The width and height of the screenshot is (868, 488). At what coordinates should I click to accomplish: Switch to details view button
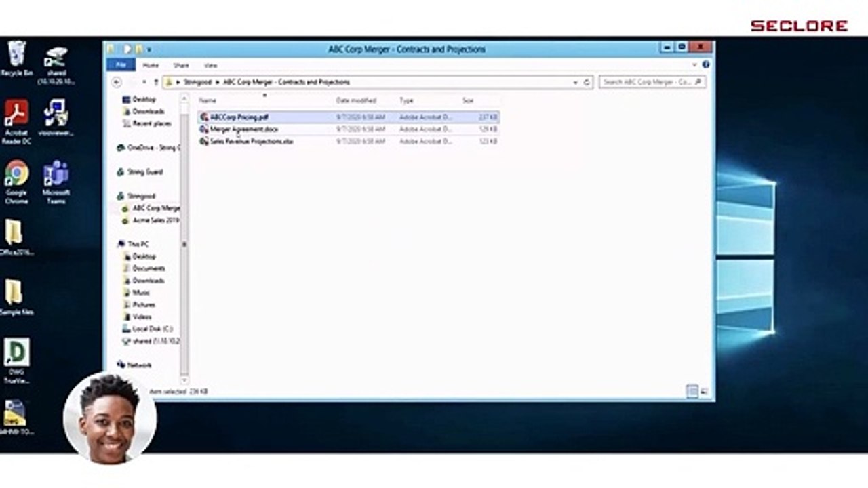pos(692,392)
